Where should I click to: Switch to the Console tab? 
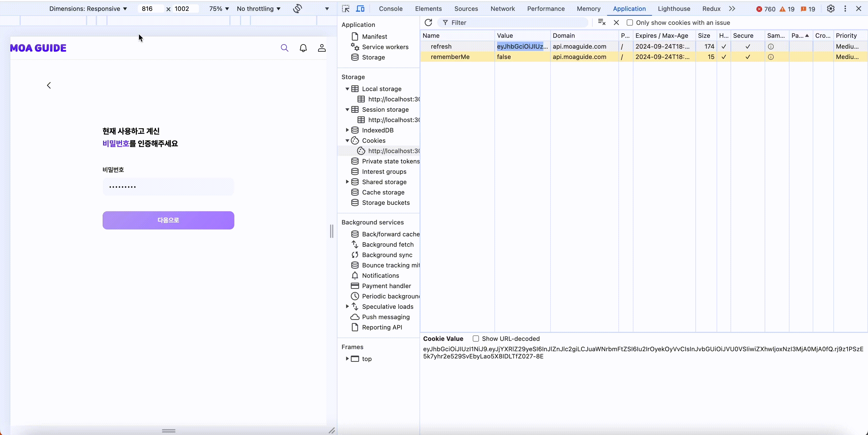point(391,9)
